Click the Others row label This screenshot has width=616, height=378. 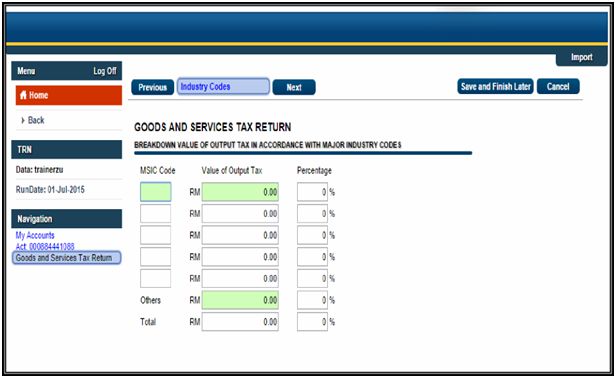tap(150, 300)
